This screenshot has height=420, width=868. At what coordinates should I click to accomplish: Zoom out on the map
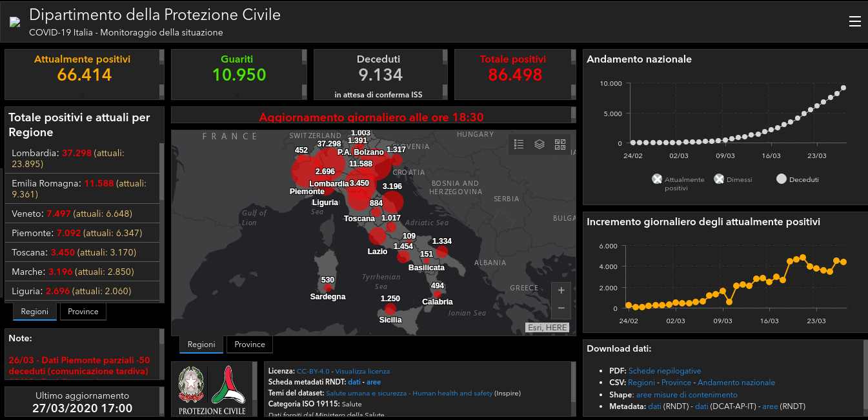(x=561, y=308)
